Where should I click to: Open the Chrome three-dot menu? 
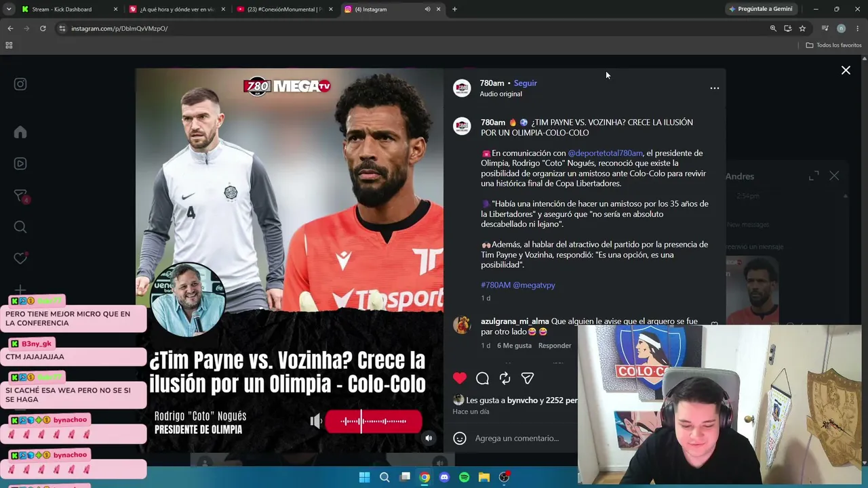tap(858, 28)
